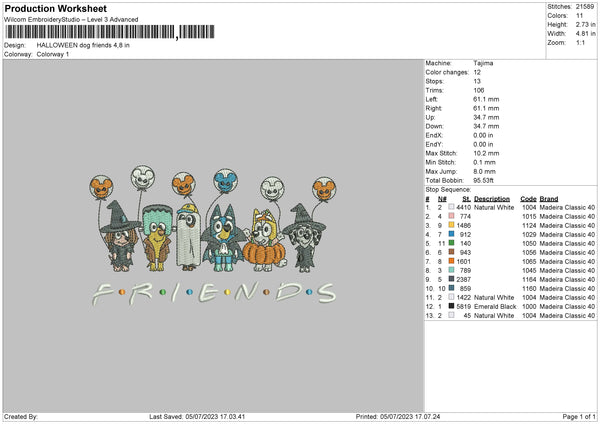The width and height of the screenshot is (600, 424).
Task: Click the blue mouse-head balloon
Action: [x=225, y=181]
